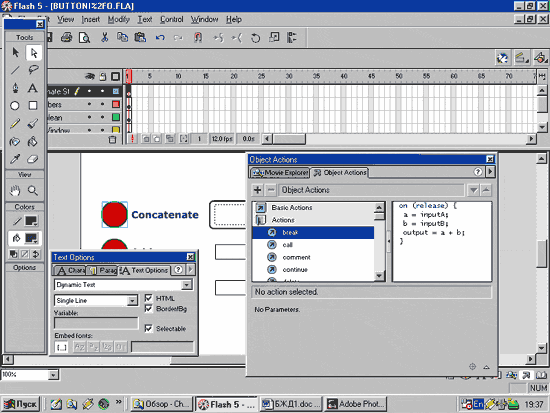Select the Hand tool
550x413 pixels.
point(15,191)
